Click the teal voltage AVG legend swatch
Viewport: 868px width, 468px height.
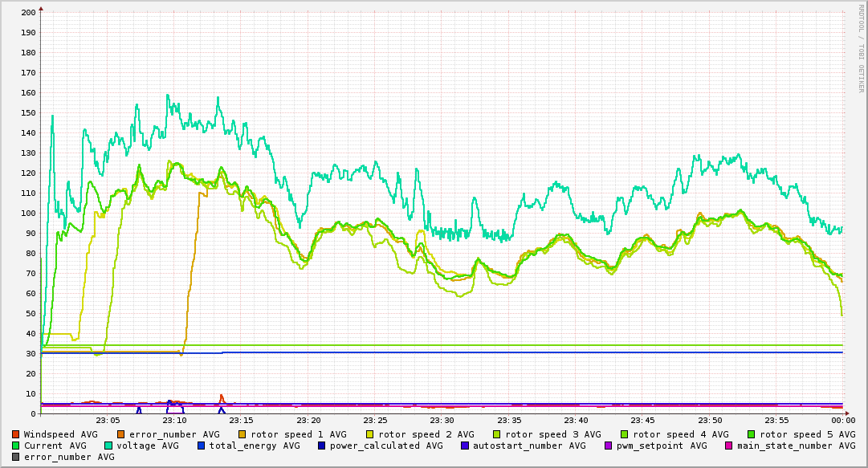click(108, 446)
